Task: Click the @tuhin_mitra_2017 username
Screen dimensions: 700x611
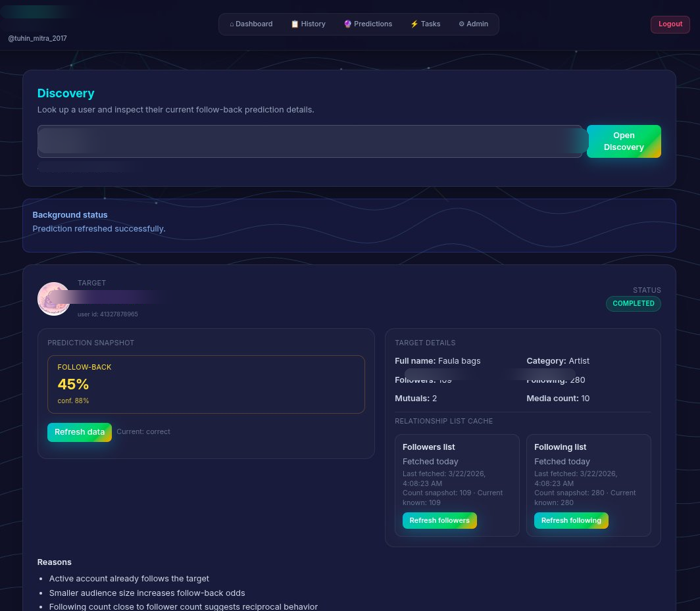Action: (37, 39)
